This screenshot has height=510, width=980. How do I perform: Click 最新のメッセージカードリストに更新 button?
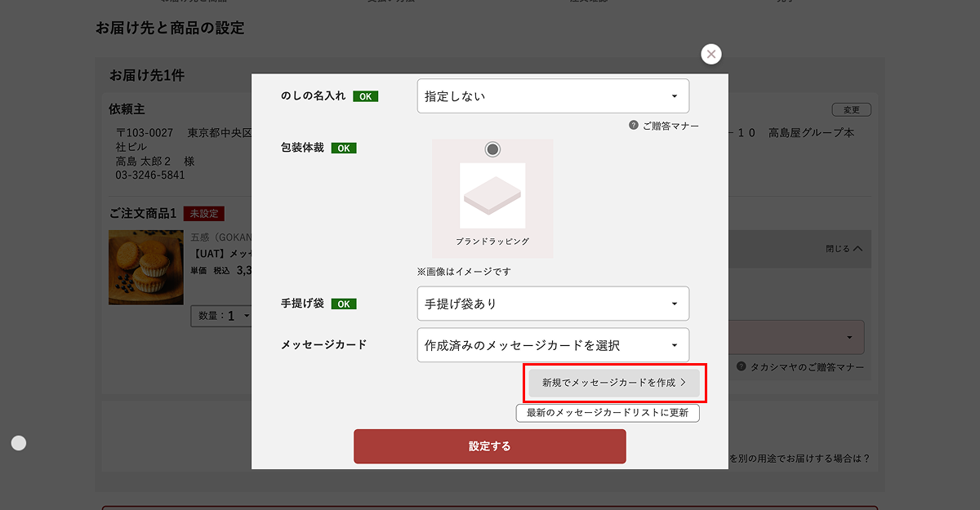coord(608,413)
